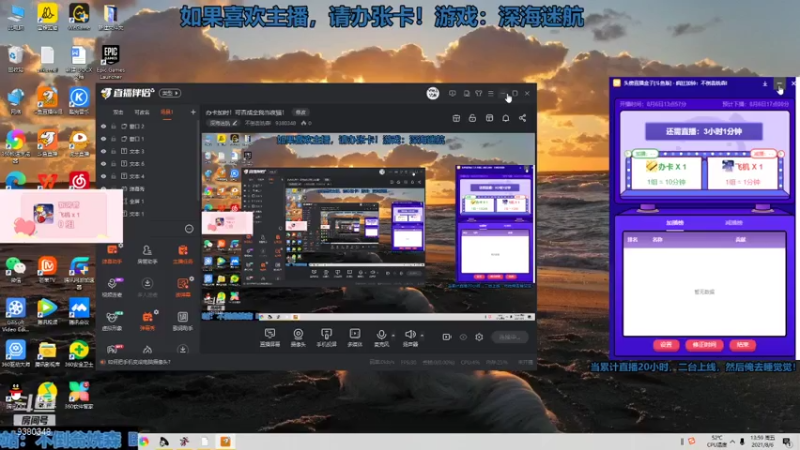Switch to the 减播榜 tab in the purple window

pyautogui.click(x=734, y=223)
